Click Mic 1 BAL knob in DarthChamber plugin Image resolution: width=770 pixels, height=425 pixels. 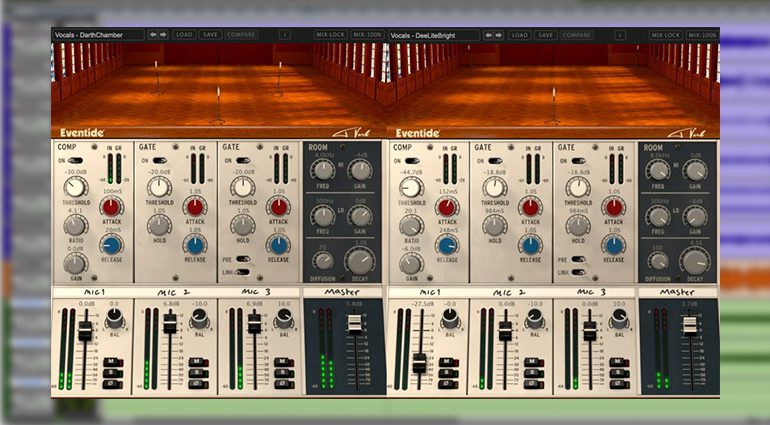pos(114,319)
